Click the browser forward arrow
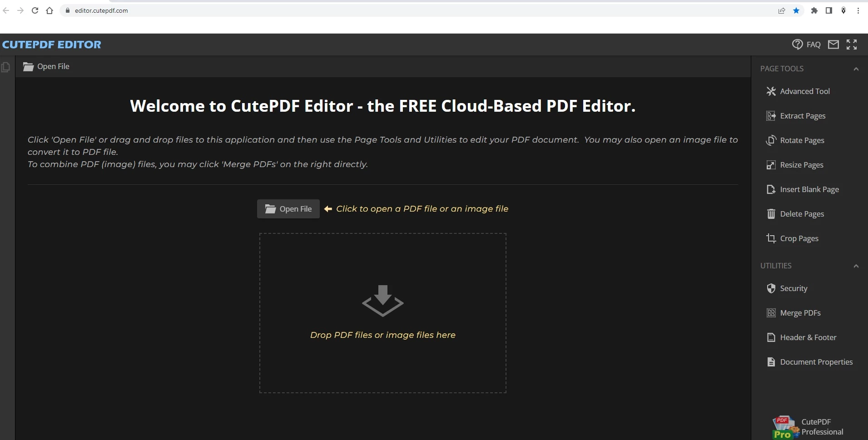 pos(20,10)
